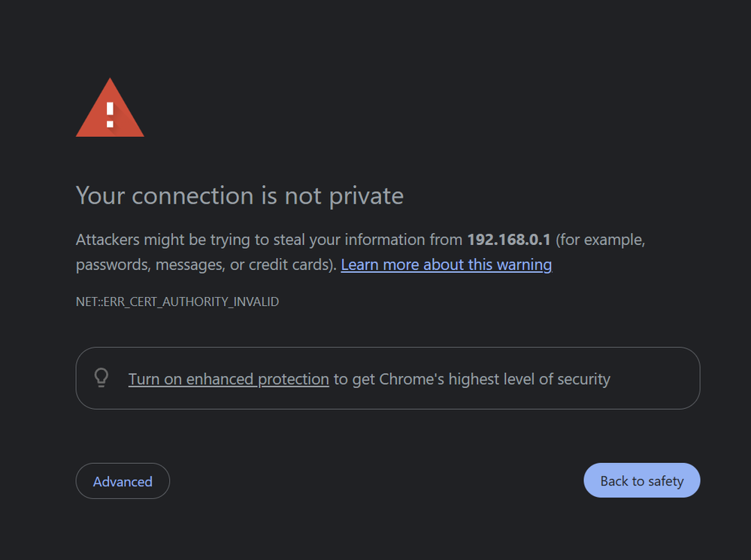751x560 pixels.
Task: Click the "(for example," text after the address
Action: [x=601, y=240]
